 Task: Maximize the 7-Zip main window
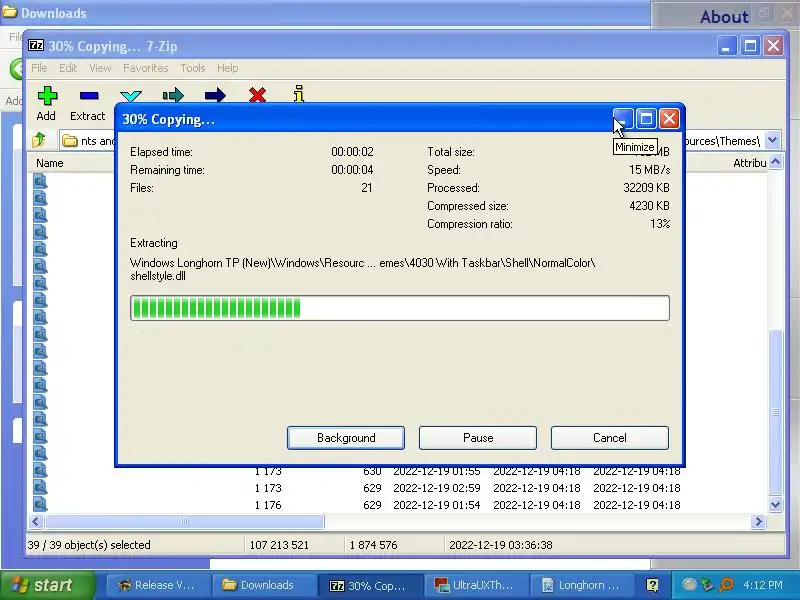click(x=750, y=45)
